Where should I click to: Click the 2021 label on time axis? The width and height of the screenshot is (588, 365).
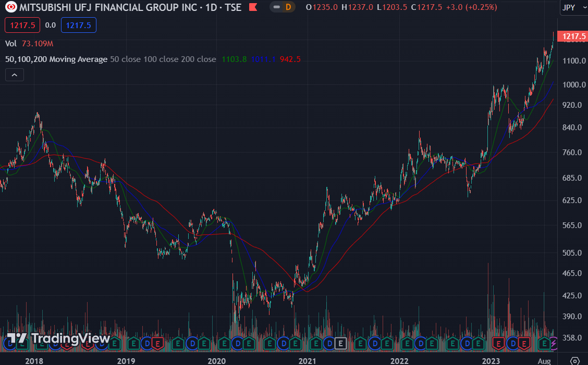click(307, 361)
